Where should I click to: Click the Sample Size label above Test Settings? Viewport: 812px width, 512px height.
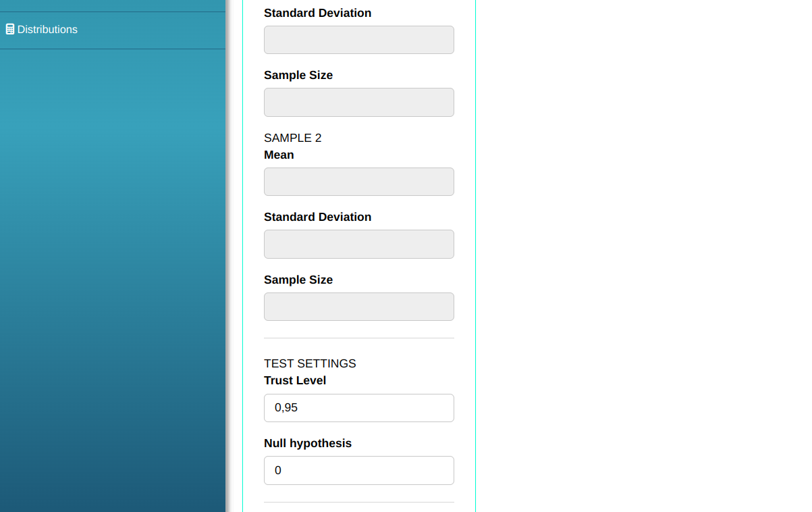click(x=298, y=280)
